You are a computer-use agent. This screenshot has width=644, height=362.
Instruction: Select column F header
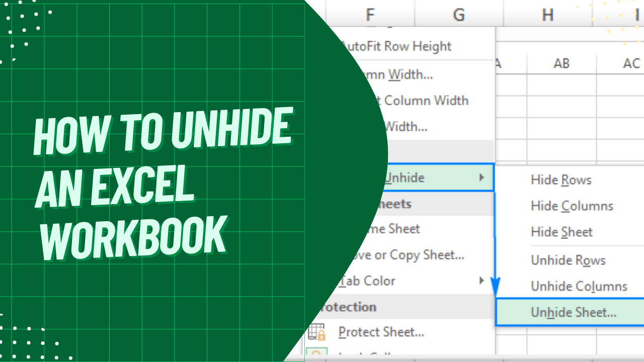370,14
